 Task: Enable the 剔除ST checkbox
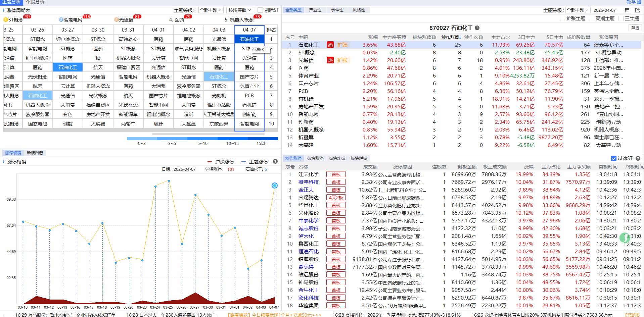point(260,10)
